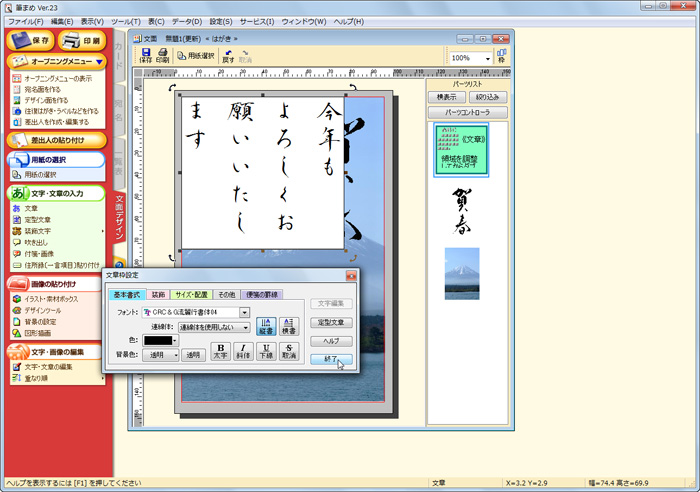Image resolution: width=700 pixels, height=492 pixels.
Task: Open 用紙選択 paper selection in the toolbar
Action: 196,57
